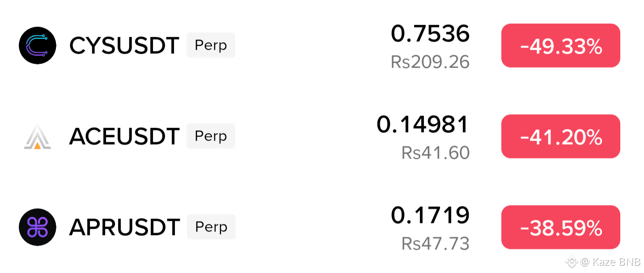Toggle the -41.20% change badge
This screenshot has width=644, height=273.
tap(561, 136)
